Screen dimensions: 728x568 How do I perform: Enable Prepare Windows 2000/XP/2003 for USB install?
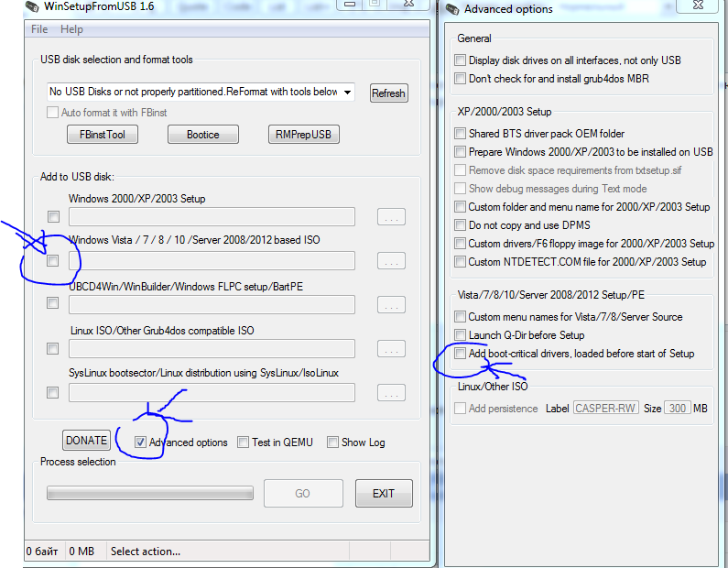(x=460, y=152)
